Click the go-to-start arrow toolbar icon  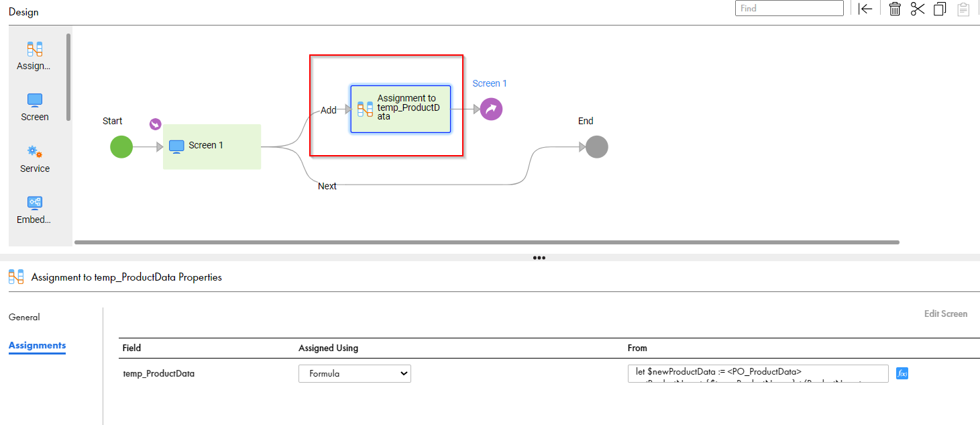tap(865, 9)
